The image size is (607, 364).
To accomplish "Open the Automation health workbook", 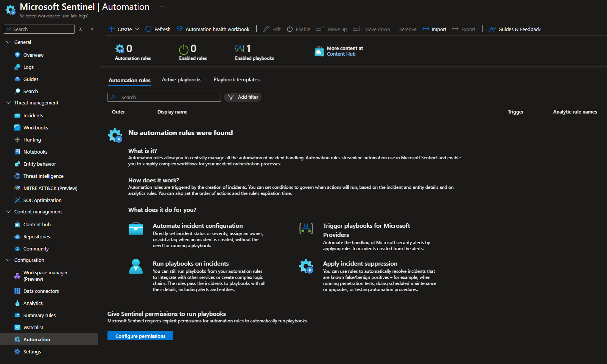I will pos(213,29).
